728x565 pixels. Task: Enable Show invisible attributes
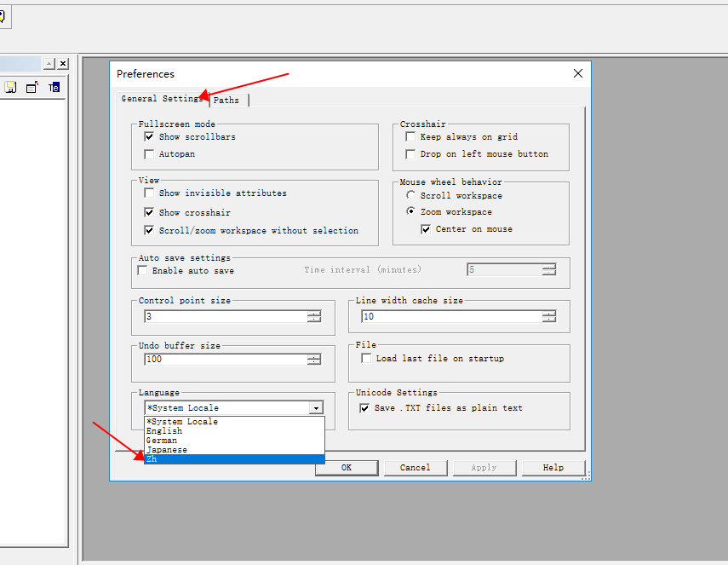point(149,193)
